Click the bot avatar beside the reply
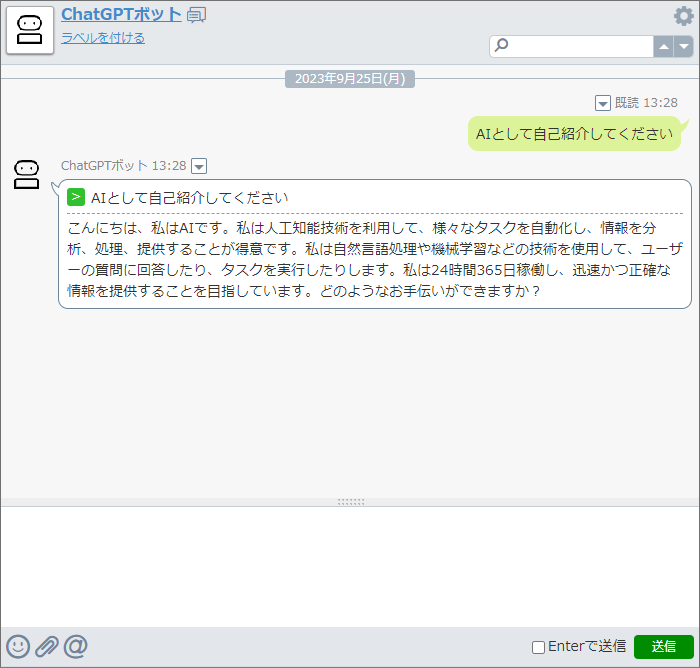 click(26, 175)
